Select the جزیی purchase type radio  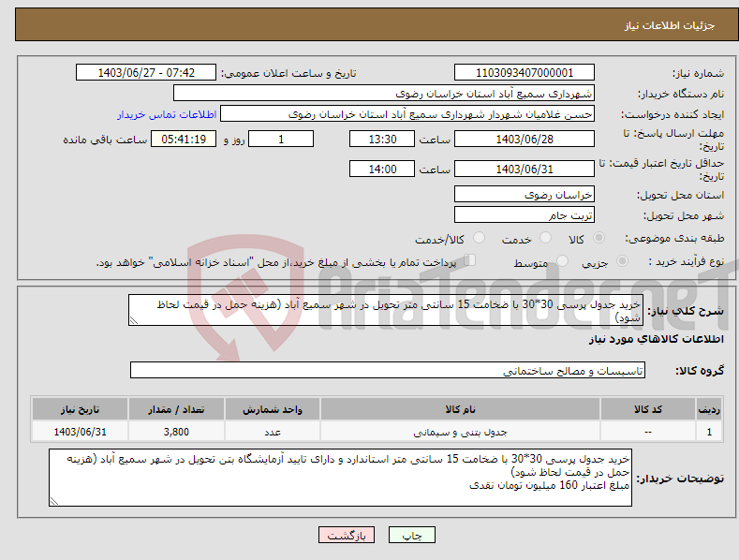coord(622,260)
